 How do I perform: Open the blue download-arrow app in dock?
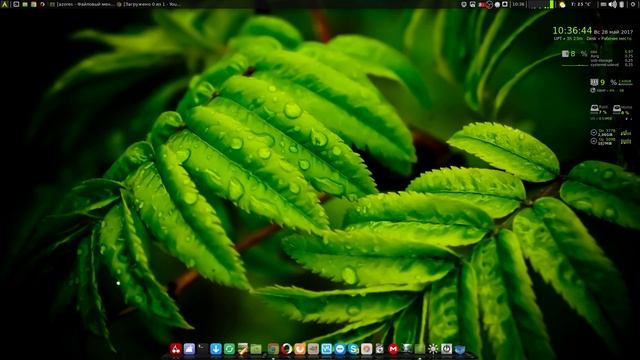(x=216, y=349)
